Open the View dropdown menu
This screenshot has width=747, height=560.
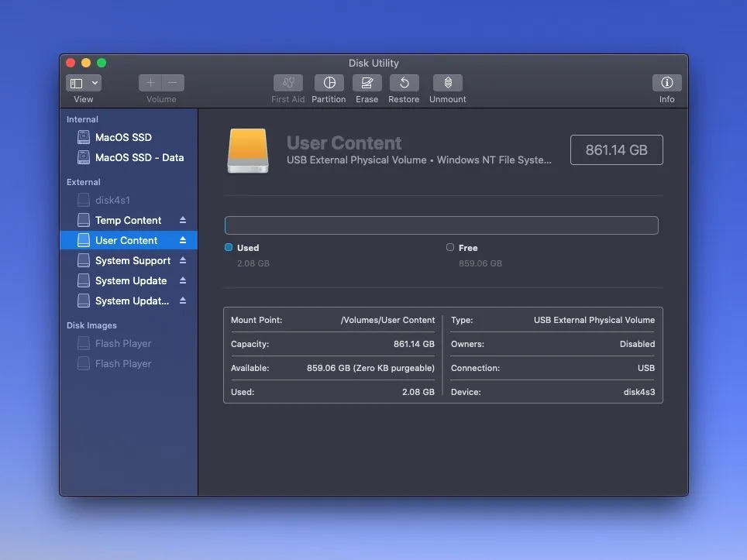(84, 83)
